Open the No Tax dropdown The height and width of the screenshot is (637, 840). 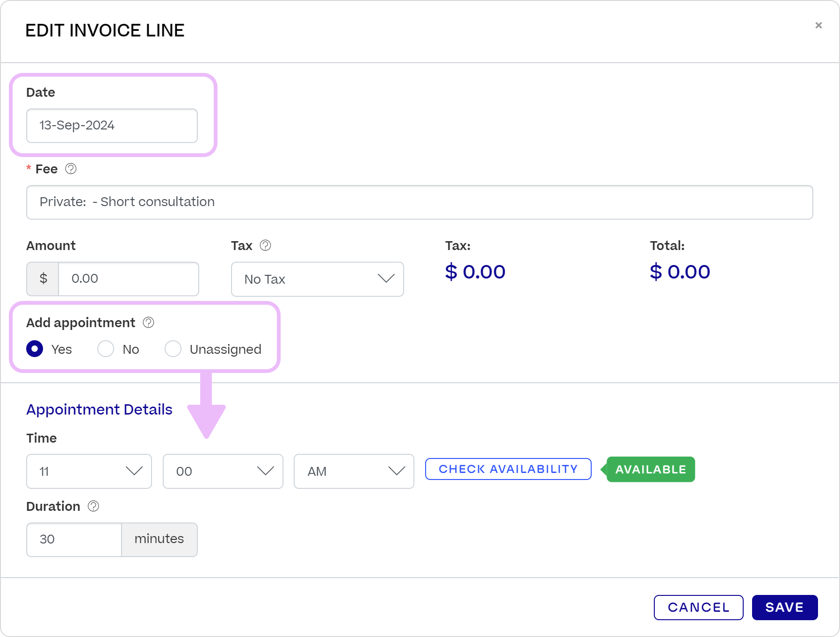318,279
